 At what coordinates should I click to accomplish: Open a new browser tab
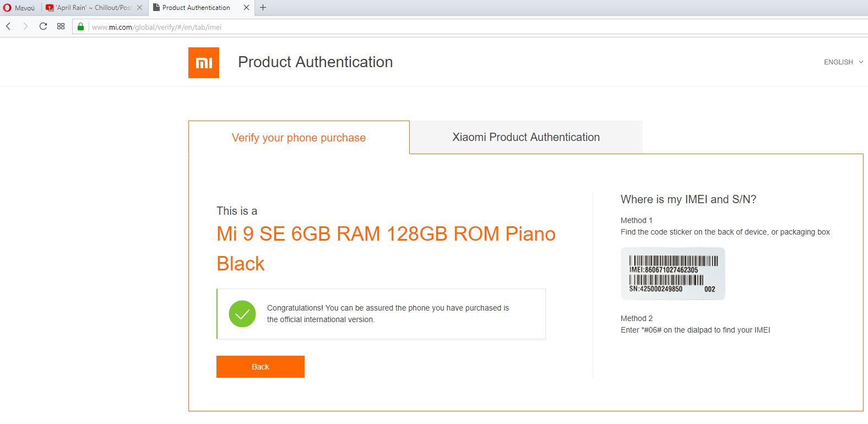[263, 8]
